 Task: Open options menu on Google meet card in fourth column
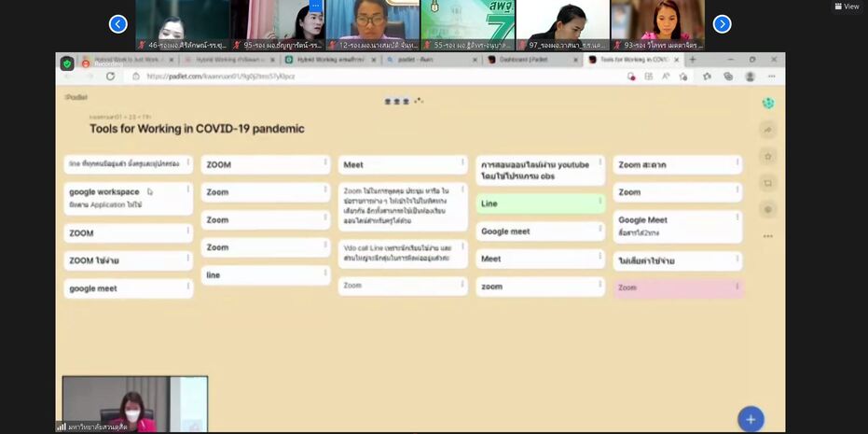click(x=600, y=229)
